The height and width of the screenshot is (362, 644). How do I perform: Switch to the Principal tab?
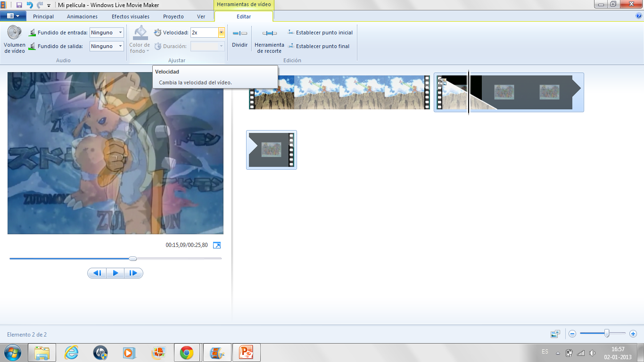[43, 16]
